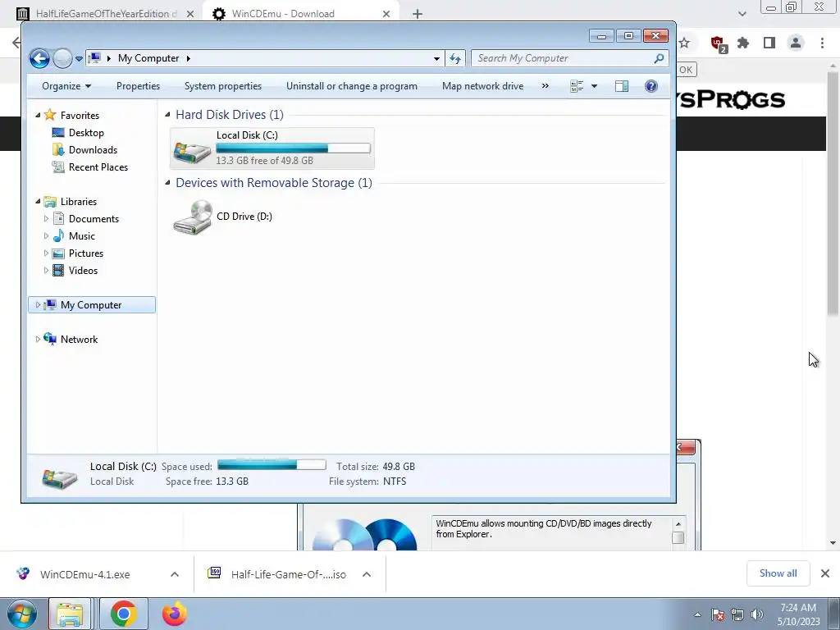The width and height of the screenshot is (840, 630).
Task: Click Local Disk (C:) usage bar
Action: [293, 148]
